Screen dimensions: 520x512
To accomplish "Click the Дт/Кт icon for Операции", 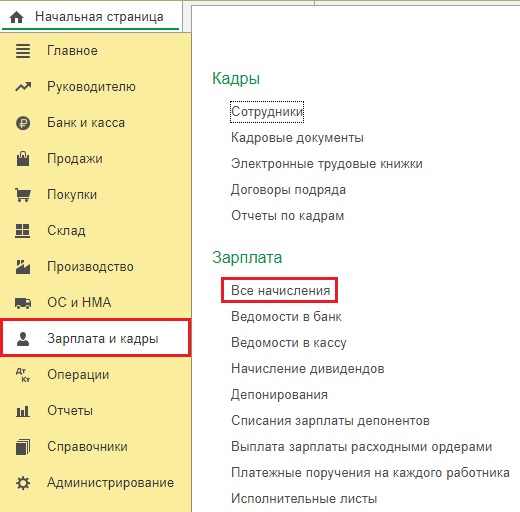I will pyautogui.click(x=23, y=375).
